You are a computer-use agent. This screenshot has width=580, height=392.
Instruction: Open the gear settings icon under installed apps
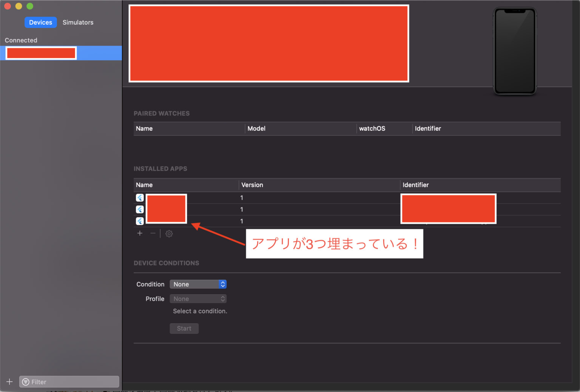point(169,233)
